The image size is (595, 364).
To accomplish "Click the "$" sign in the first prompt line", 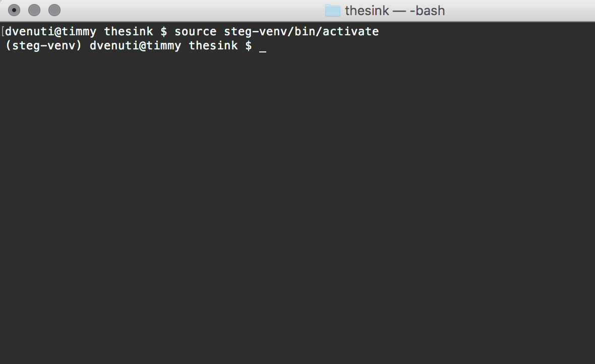I will pos(163,31).
